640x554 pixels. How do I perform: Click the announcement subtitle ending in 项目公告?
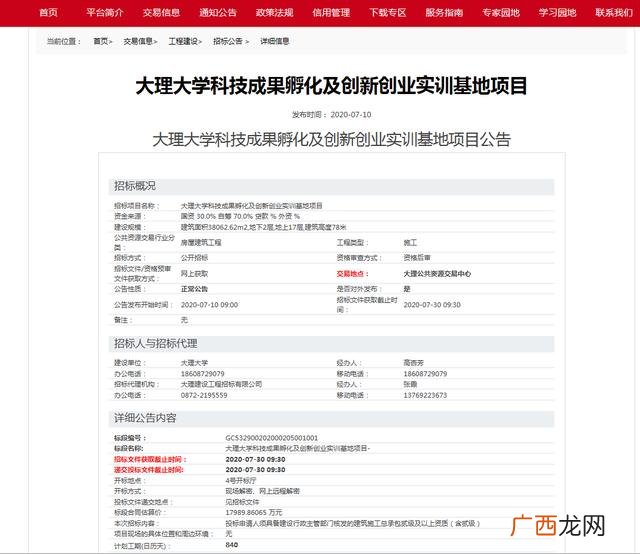[331, 139]
